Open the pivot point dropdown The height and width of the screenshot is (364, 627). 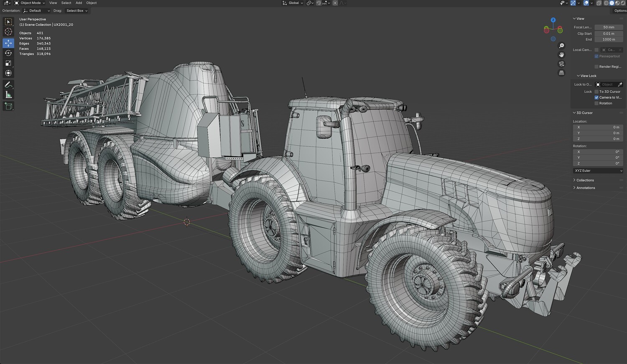coord(310,3)
